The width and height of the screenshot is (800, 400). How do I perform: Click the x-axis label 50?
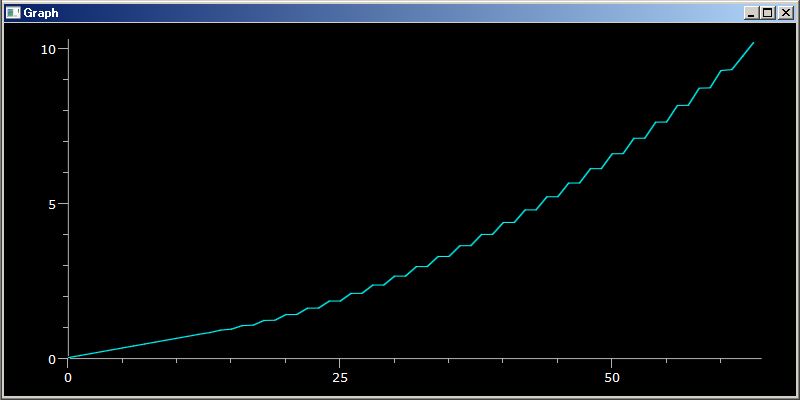pyautogui.click(x=612, y=378)
